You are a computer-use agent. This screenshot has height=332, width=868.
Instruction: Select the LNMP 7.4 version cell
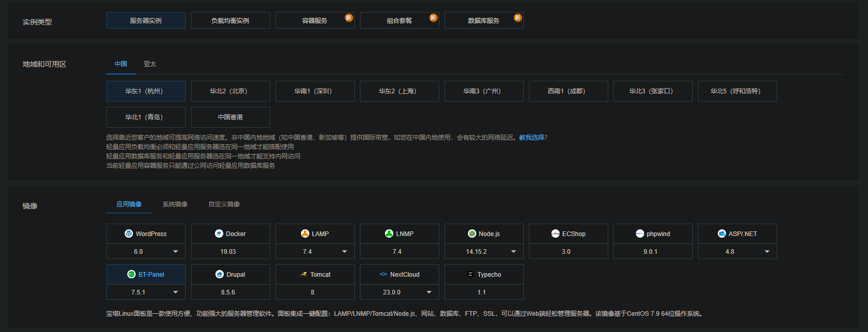click(x=400, y=251)
